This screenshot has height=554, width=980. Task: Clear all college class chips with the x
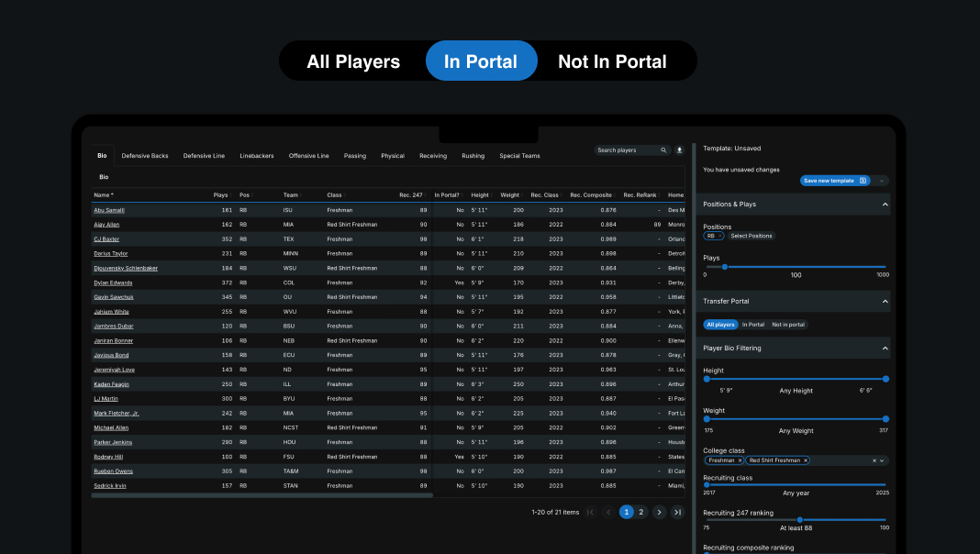pos(874,460)
